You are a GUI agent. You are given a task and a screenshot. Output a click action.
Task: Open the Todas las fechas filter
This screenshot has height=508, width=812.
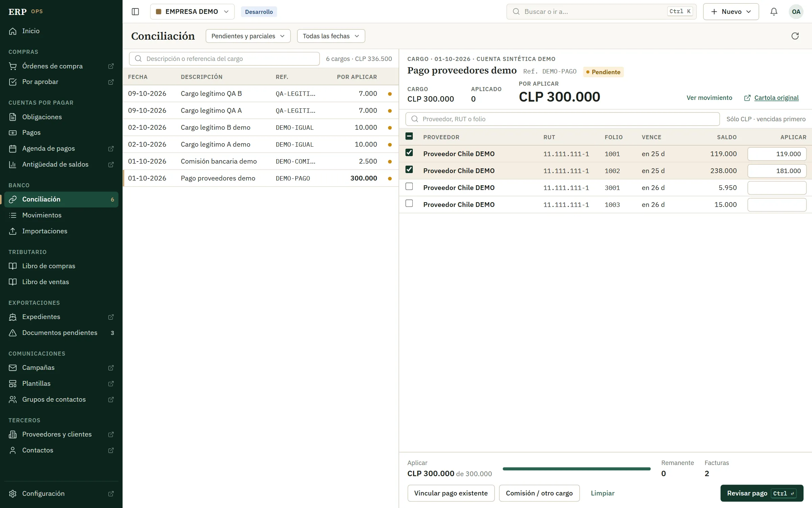(331, 36)
